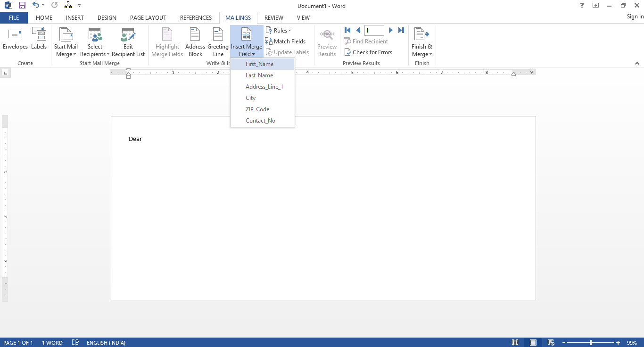
Task: Open the Labels dialog
Action: 39,41
